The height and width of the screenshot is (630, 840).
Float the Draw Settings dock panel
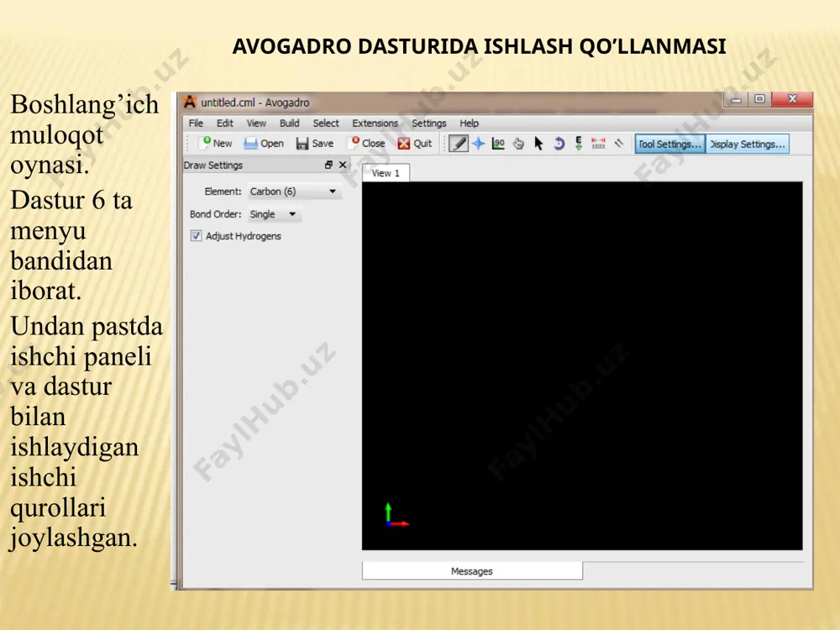point(328,165)
